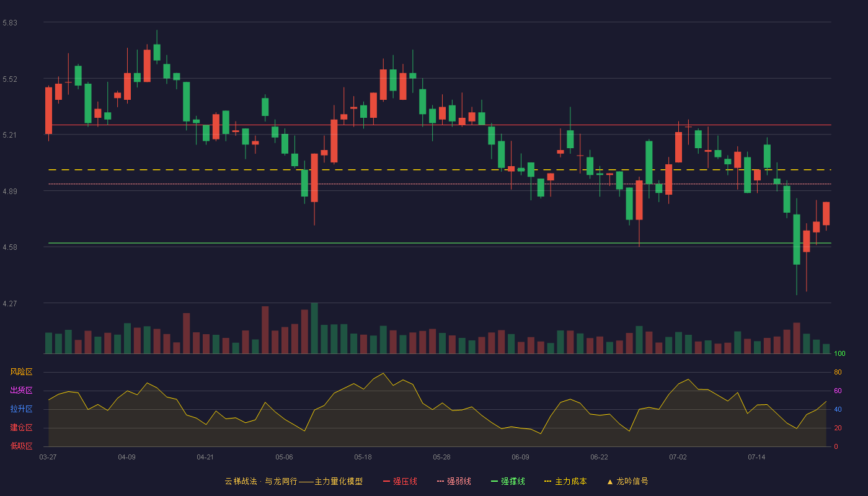Click the 4.27 price axis label
Viewport: 868px width, 496px height.
point(10,304)
